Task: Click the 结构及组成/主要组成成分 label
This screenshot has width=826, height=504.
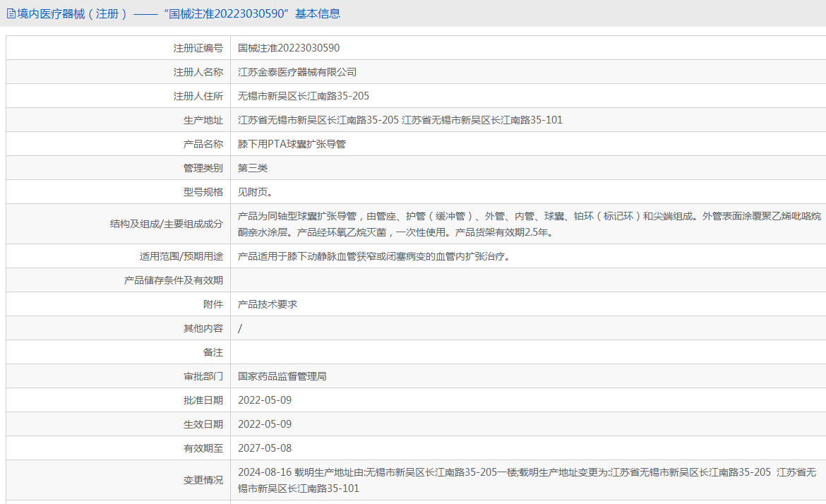Action: [167, 224]
